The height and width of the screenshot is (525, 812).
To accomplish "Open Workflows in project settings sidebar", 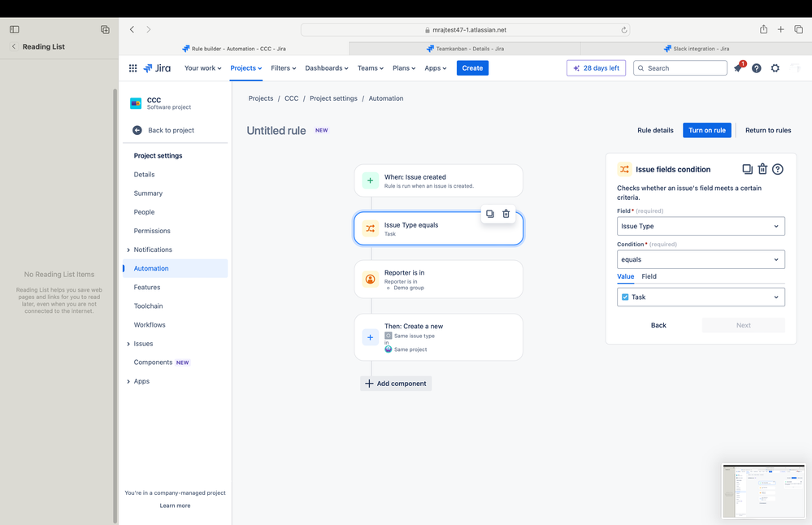I will (x=150, y=325).
